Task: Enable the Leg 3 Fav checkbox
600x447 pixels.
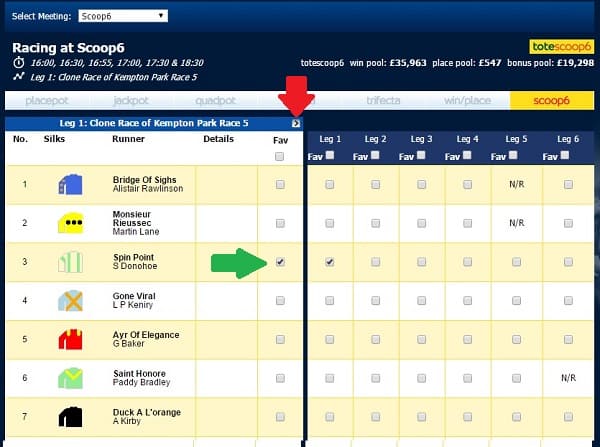Action: pos(421,155)
